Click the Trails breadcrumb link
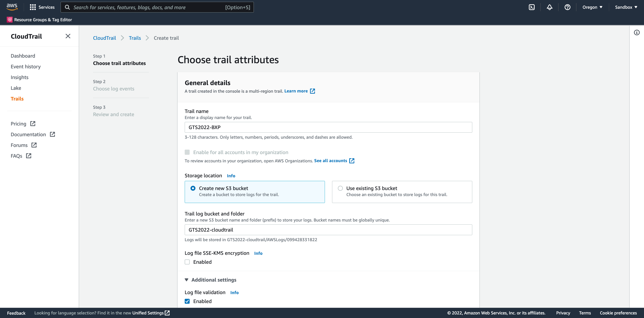644x318 pixels. 135,38
